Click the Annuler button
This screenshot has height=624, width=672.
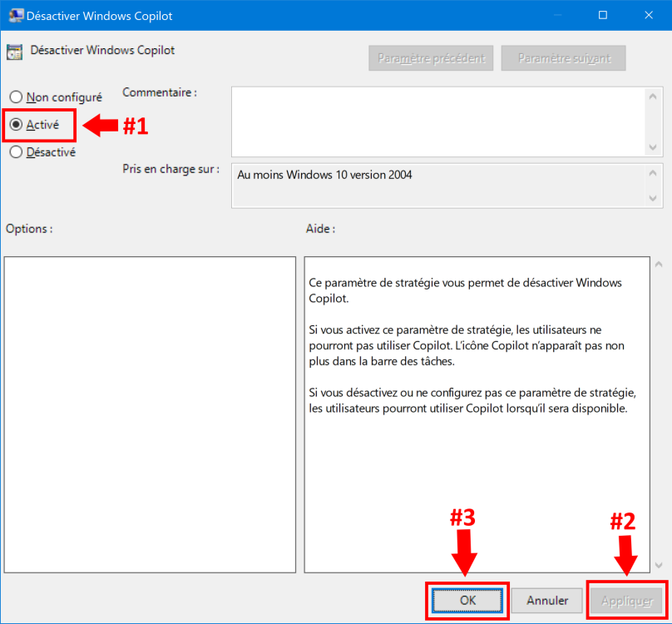[547, 601]
